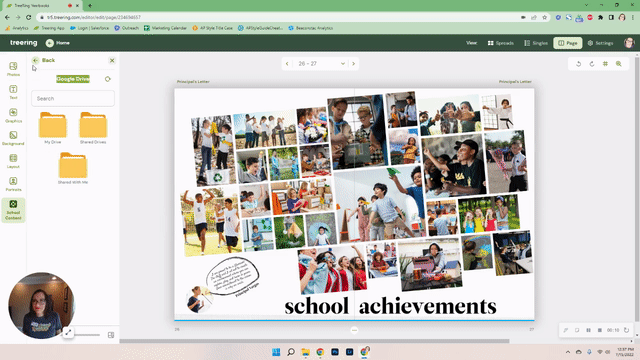Open the Graphics panel

coord(13,115)
